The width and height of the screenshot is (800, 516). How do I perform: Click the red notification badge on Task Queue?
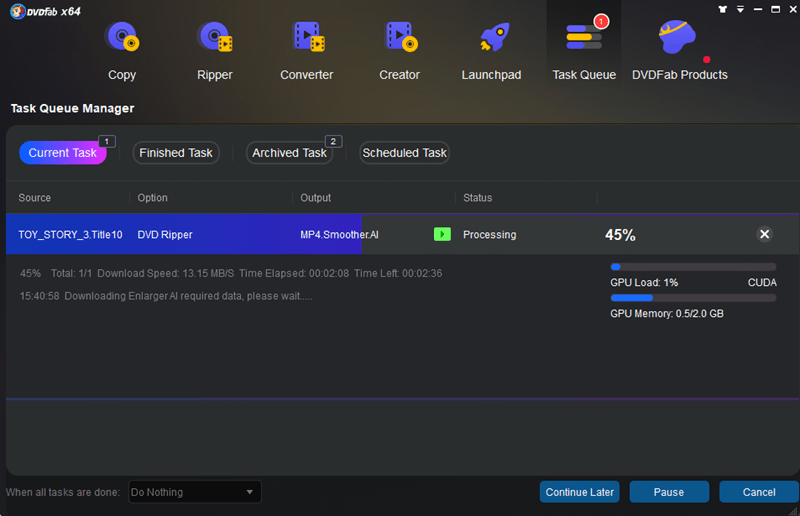(x=601, y=21)
